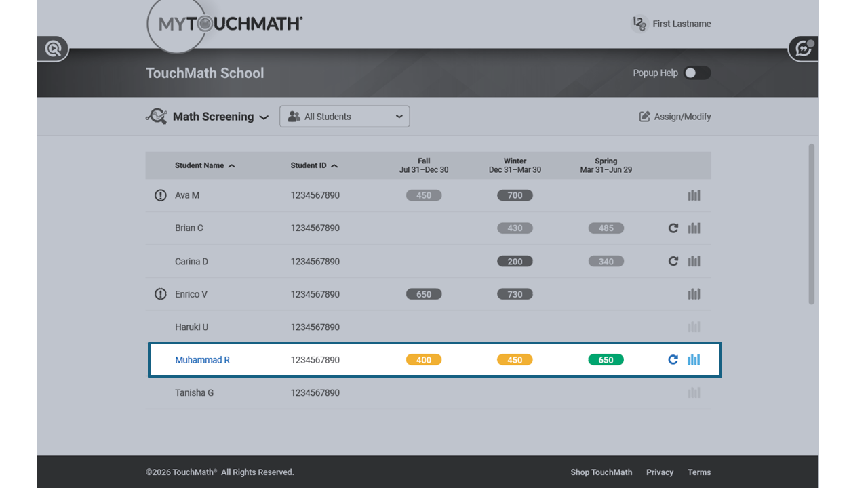Click the vertical scrollbar thumb
868x488 pixels.
coord(812,224)
